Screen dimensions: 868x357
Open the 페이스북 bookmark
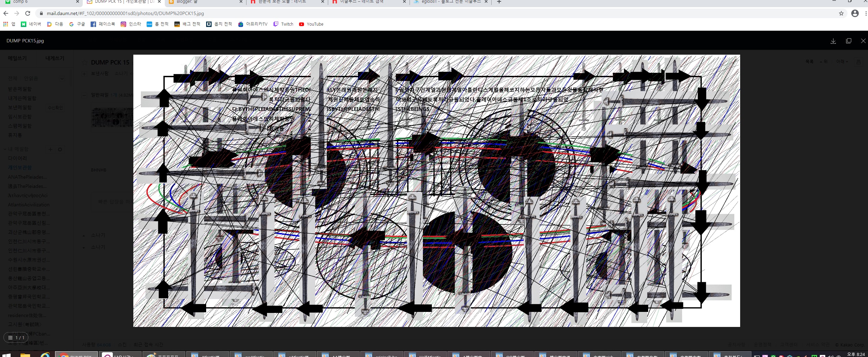pos(103,24)
